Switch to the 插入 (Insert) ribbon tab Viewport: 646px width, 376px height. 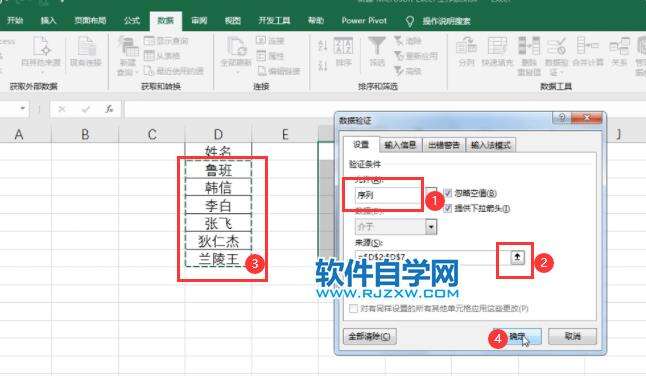48,20
